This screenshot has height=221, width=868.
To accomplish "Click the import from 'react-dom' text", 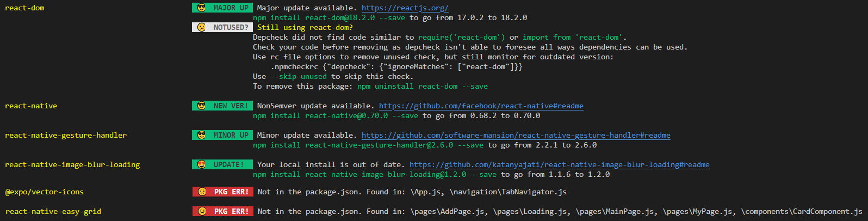I will 573,38.
